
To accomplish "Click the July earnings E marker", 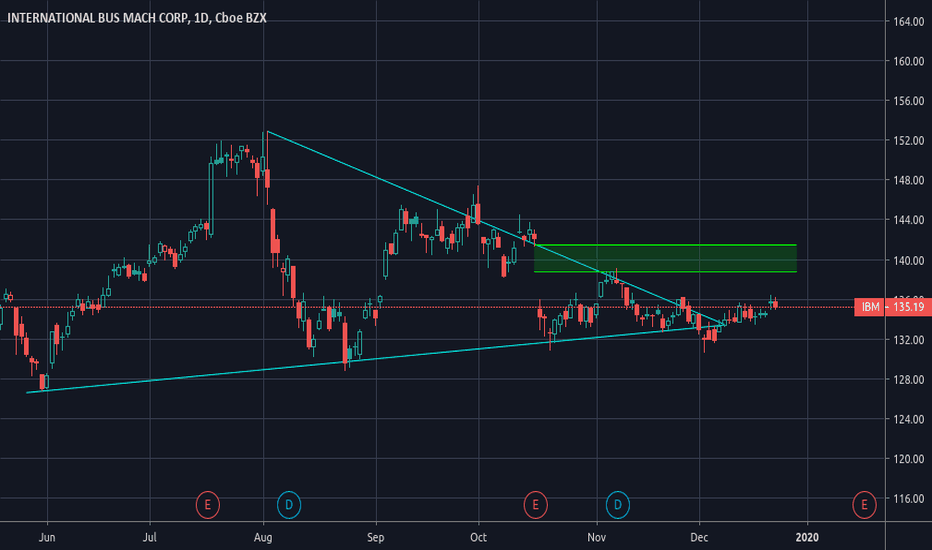I will coord(207,505).
